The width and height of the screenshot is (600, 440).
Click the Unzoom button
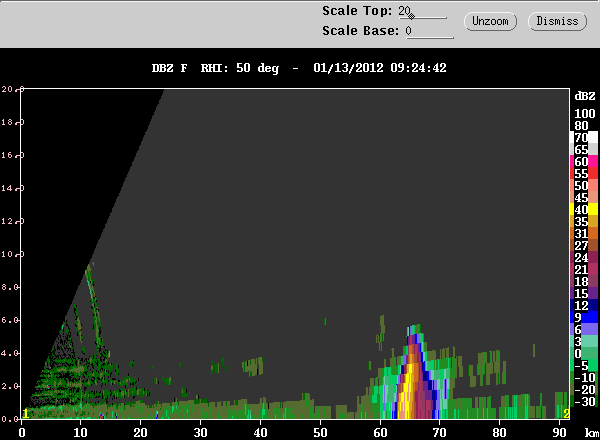[488, 20]
